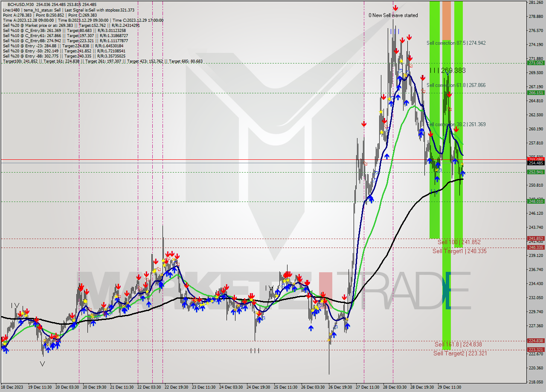Click the '27 Dec 11:30' time label
This screenshot has width=546, height=392.
(367, 387)
